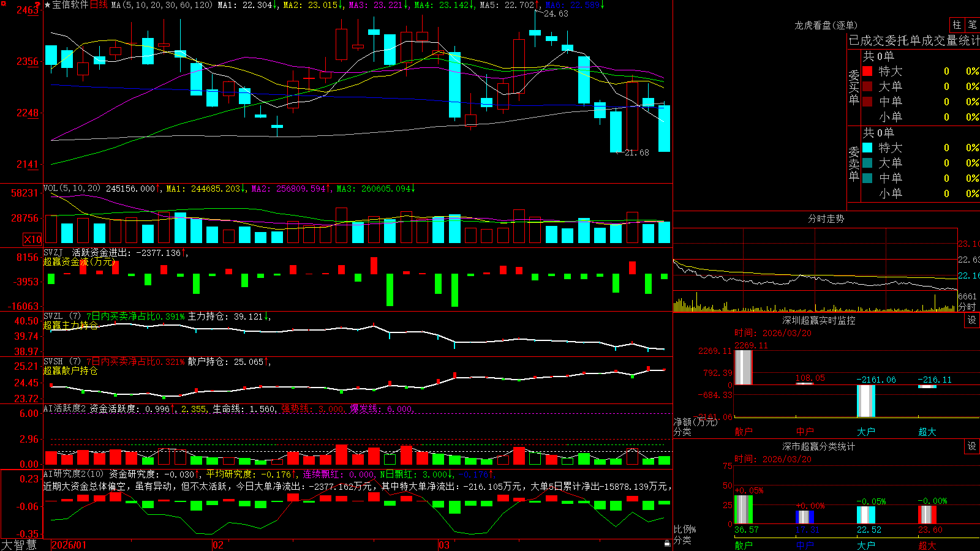This screenshot has width=980, height=551.
Task: Click the 23.60 超大 bar in 分类统计
Action: 927,515
